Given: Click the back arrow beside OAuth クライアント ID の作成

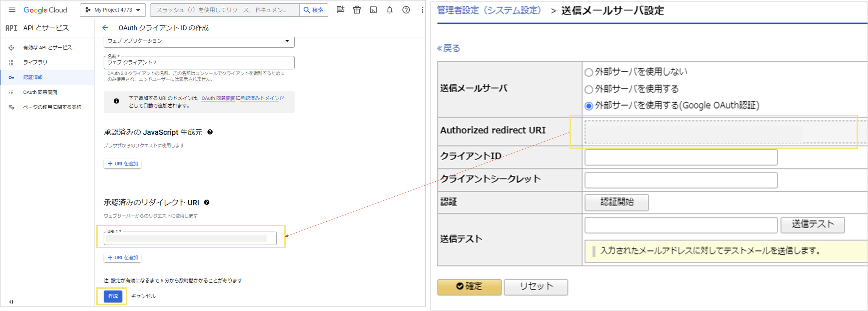Looking at the screenshot, I should 105,28.
